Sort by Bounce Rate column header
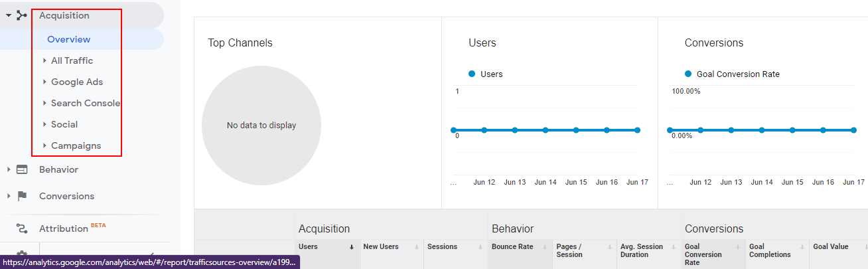Viewport: 868px width, 269px height. click(x=512, y=247)
